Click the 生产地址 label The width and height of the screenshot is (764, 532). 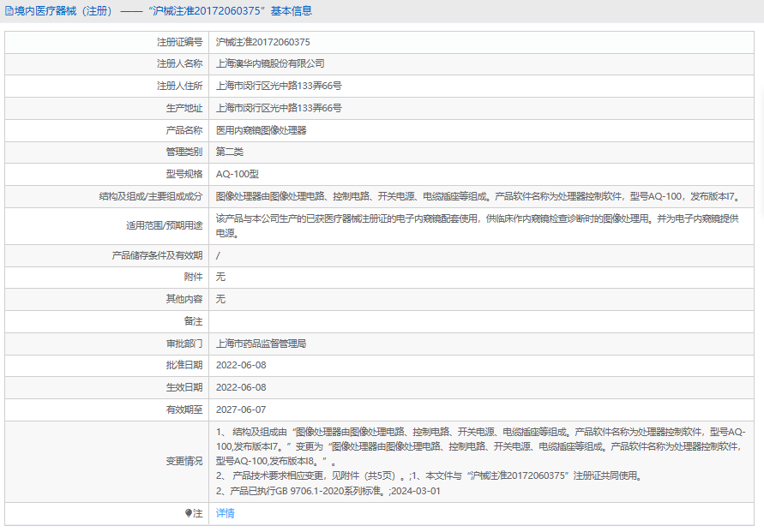(x=184, y=108)
